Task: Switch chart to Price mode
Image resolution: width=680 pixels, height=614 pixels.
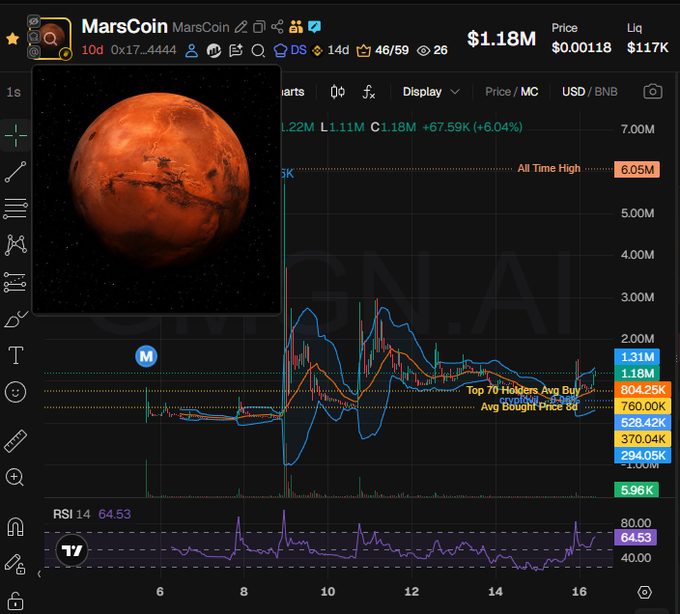Action: (x=498, y=91)
